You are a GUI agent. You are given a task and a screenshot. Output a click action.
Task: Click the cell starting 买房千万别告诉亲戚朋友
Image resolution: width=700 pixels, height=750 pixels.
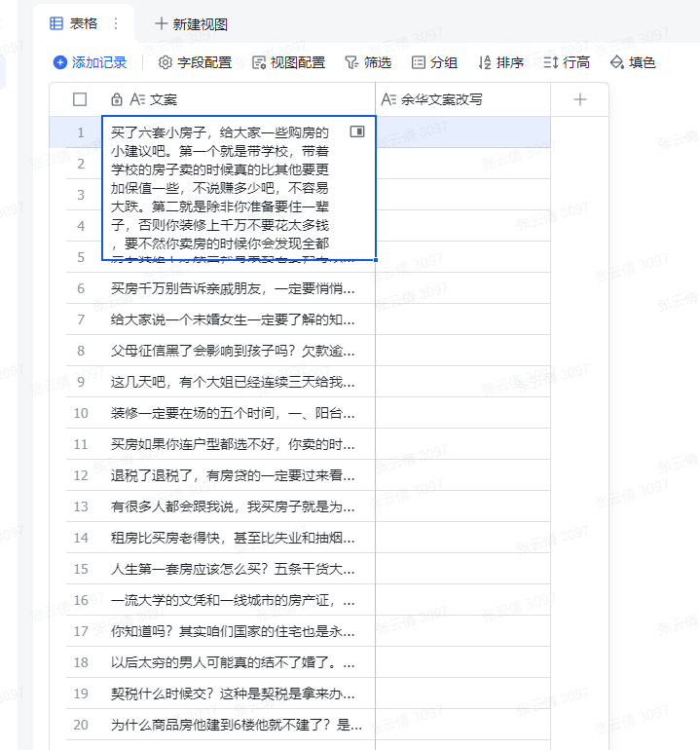click(x=239, y=288)
